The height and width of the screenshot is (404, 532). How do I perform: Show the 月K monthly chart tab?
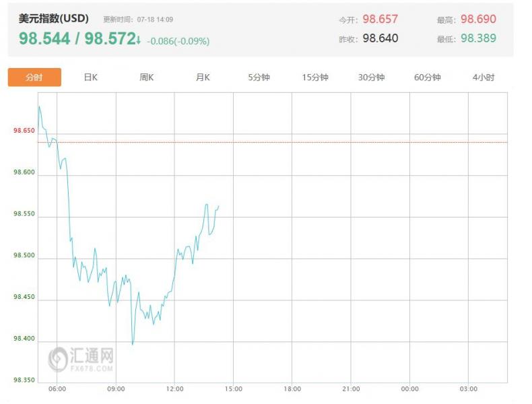click(x=203, y=77)
